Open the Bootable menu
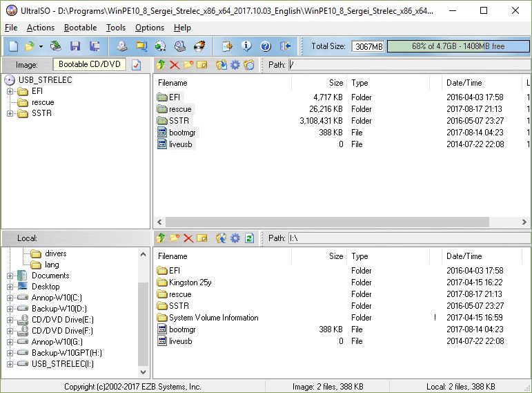 tap(81, 28)
